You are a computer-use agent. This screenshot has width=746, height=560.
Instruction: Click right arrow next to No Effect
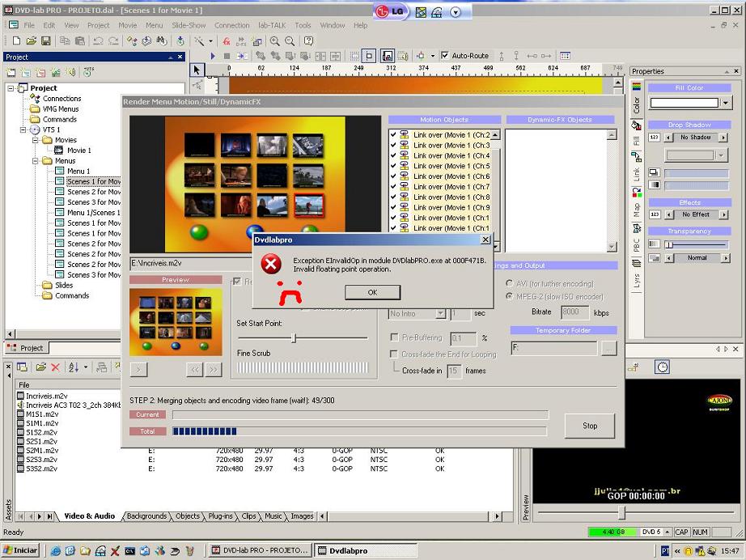[723, 214]
